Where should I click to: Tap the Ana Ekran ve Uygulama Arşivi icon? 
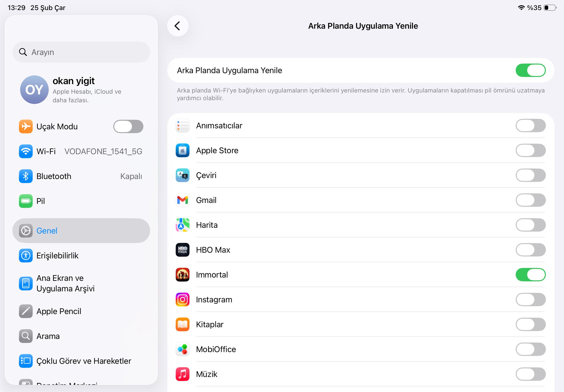pyautogui.click(x=26, y=283)
